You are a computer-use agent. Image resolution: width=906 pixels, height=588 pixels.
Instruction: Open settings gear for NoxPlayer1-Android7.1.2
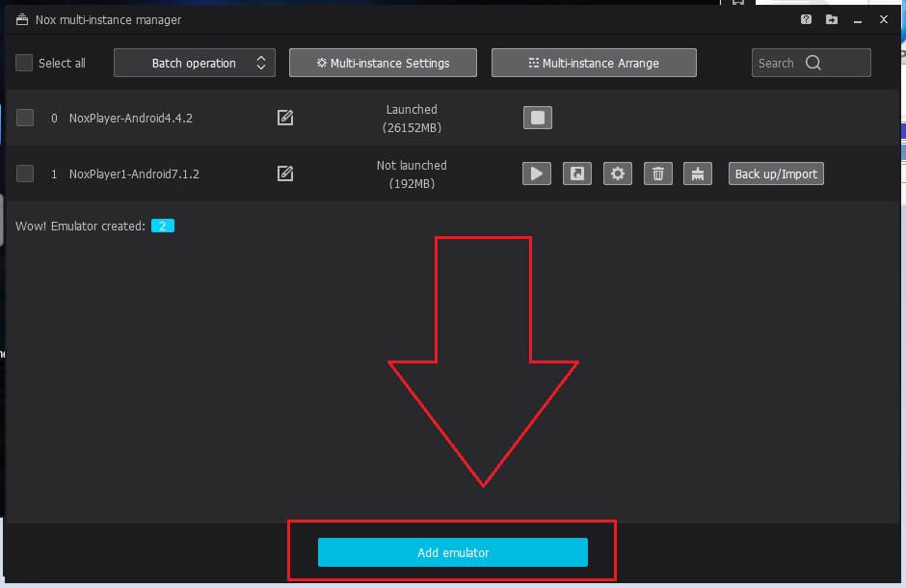tap(617, 174)
